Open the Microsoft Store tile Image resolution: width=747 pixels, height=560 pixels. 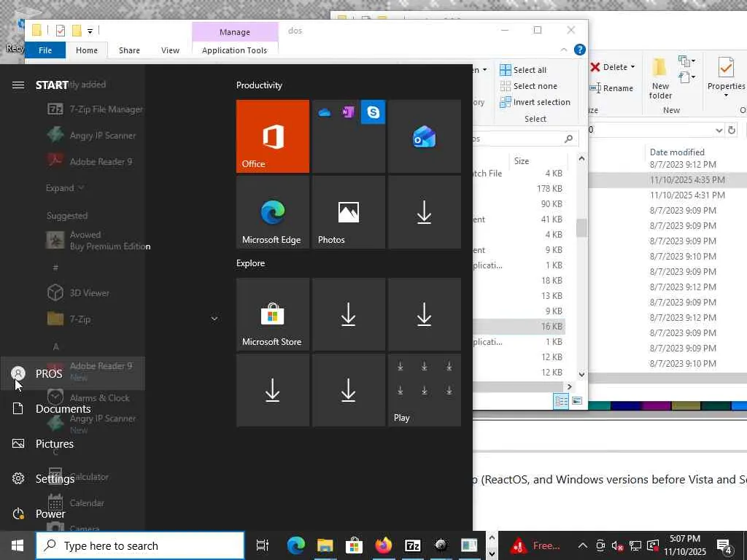click(273, 314)
